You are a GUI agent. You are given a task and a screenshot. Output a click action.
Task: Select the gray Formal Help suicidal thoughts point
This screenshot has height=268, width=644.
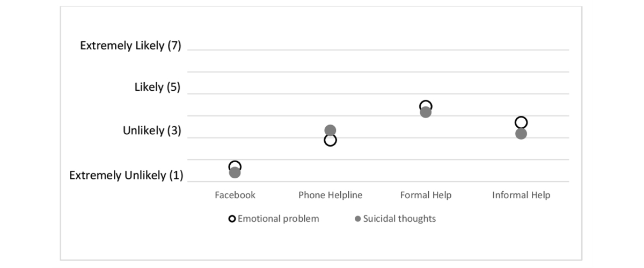point(426,112)
